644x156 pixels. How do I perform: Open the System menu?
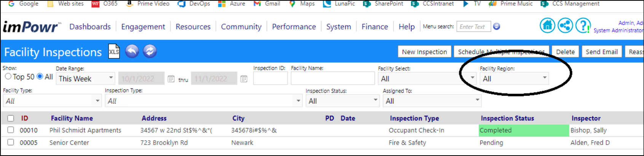point(339,27)
